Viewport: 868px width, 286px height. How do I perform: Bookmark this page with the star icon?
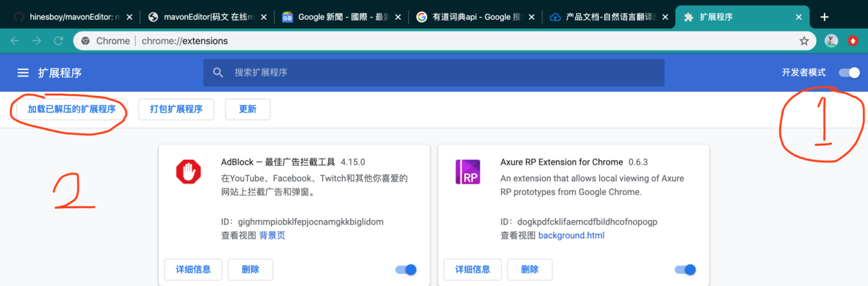click(x=804, y=41)
